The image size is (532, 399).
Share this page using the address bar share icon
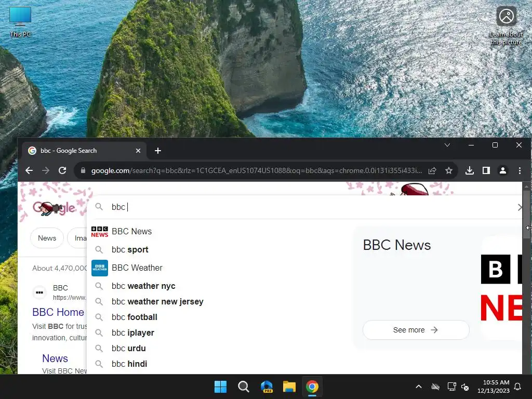432,170
